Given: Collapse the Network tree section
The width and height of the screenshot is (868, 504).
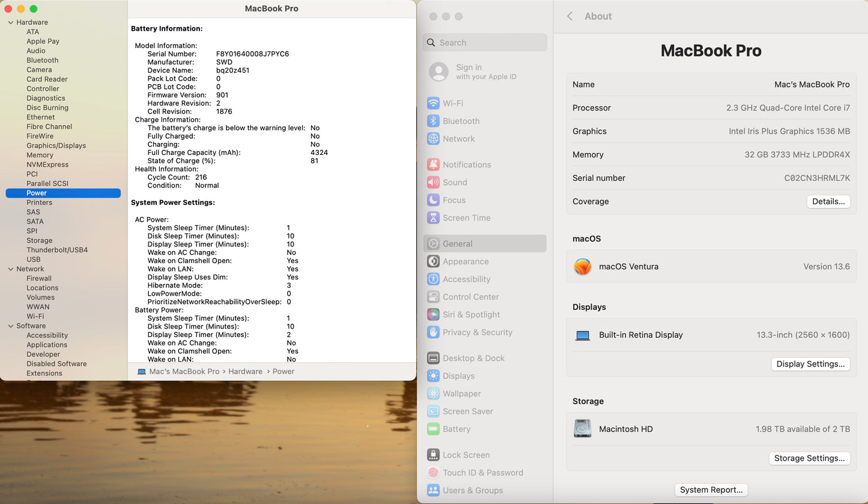Looking at the screenshot, I should coord(11,269).
